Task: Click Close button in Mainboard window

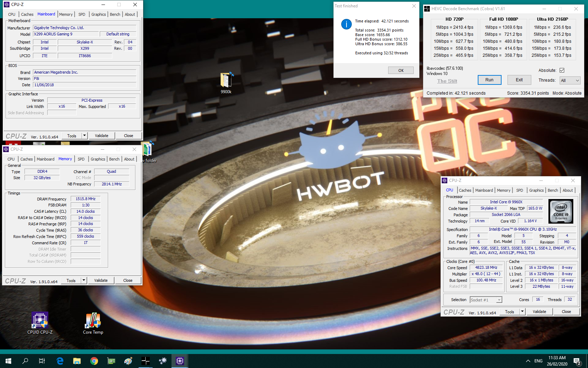Action: click(128, 136)
